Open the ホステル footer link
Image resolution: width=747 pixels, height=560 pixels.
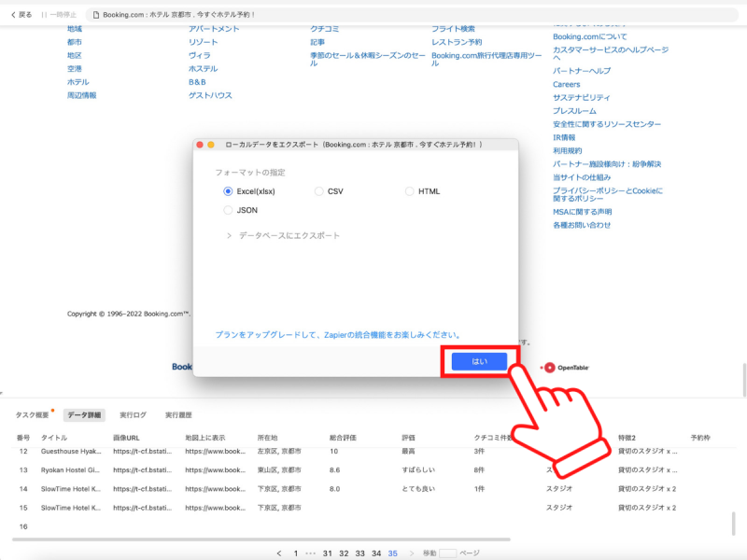[x=203, y=69]
